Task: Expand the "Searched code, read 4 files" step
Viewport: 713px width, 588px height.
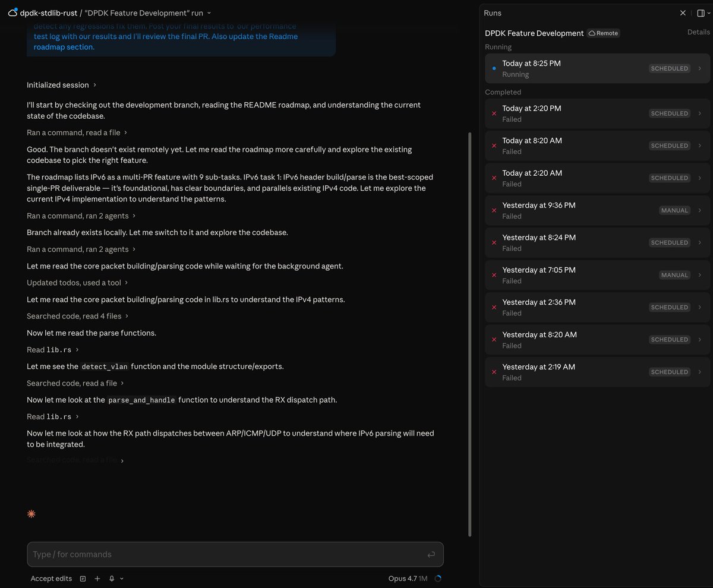Action: (x=77, y=316)
